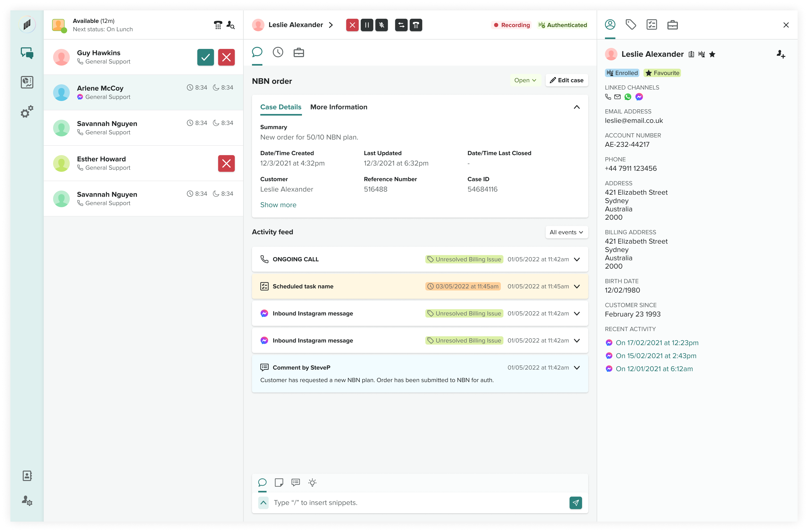This screenshot has width=808, height=532.
Task: Toggle the Favourite star for Leslie Alexander
Action: [712, 54]
